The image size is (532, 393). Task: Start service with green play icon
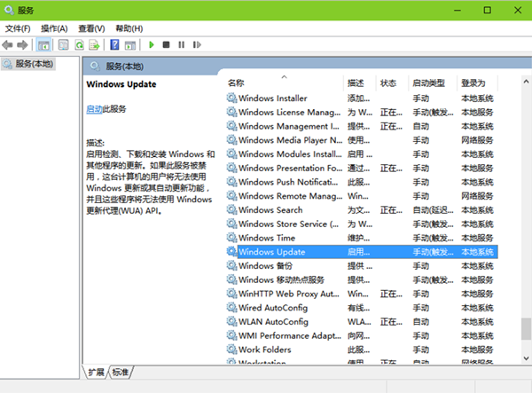(x=152, y=44)
